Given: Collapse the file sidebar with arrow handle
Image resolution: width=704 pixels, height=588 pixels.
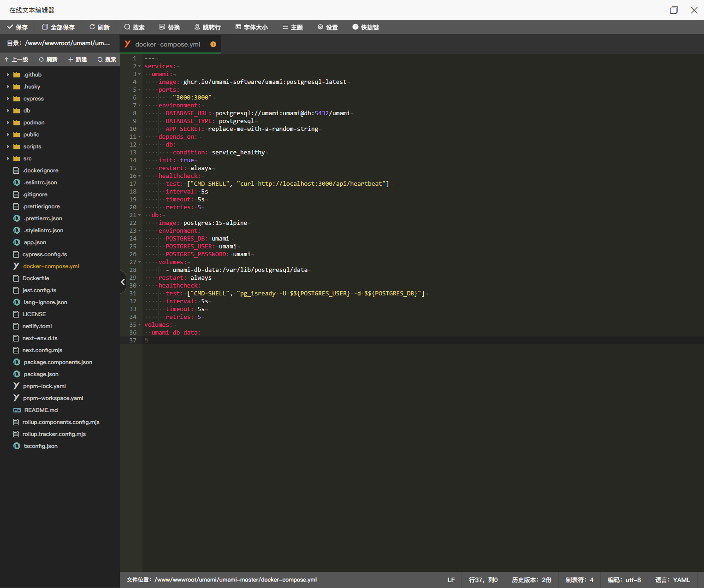Looking at the screenshot, I should [123, 282].
